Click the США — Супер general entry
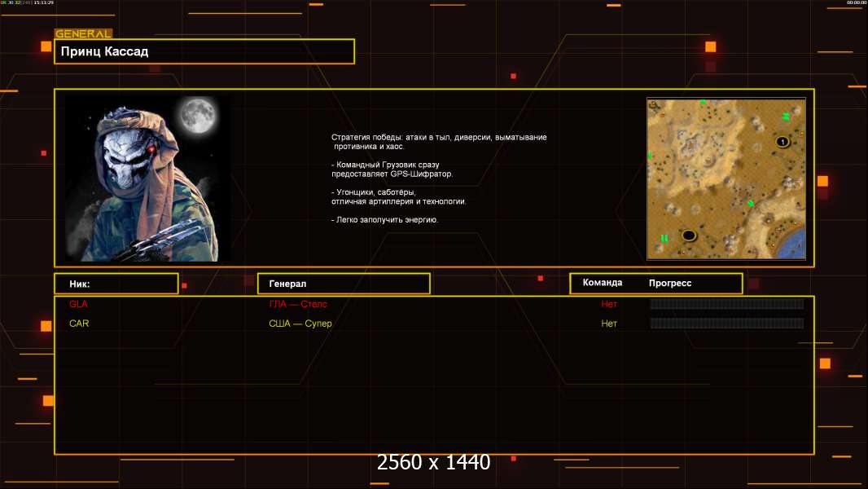The width and height of the screenshot is (868, 489). 300,324
